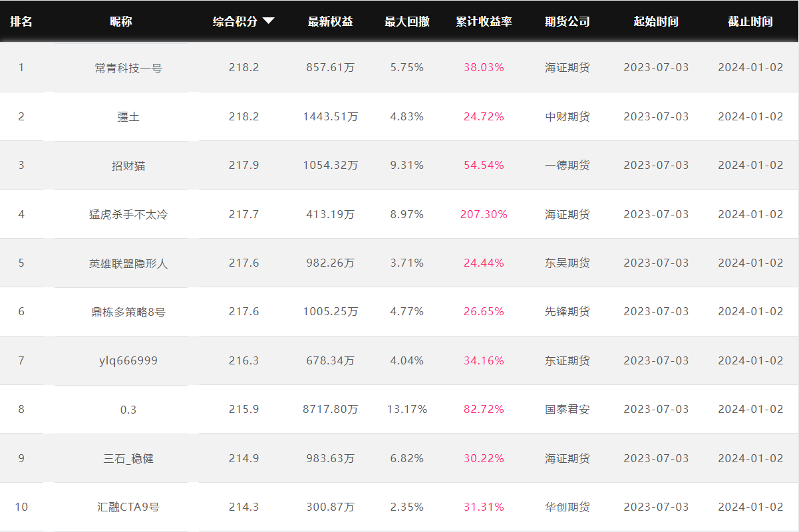Open the 三石_稳健 nickname entry
The width and height of the screenshot is (799, 532).
pyautogui.click(x=128, y=458)
